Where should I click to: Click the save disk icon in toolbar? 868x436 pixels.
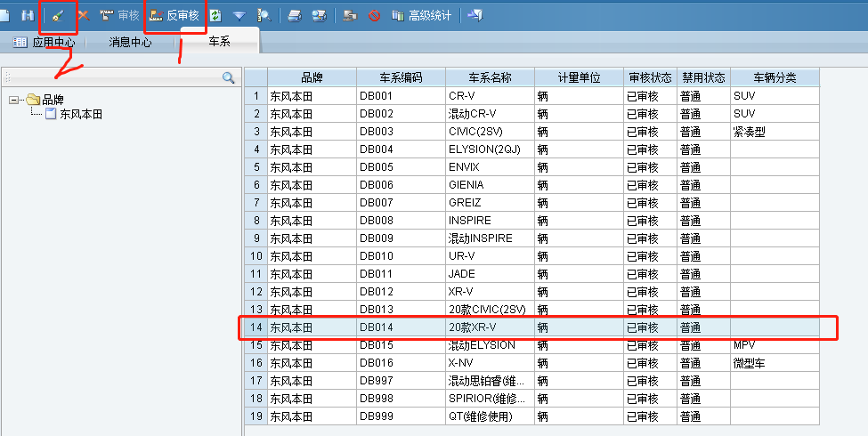point(28,15)
